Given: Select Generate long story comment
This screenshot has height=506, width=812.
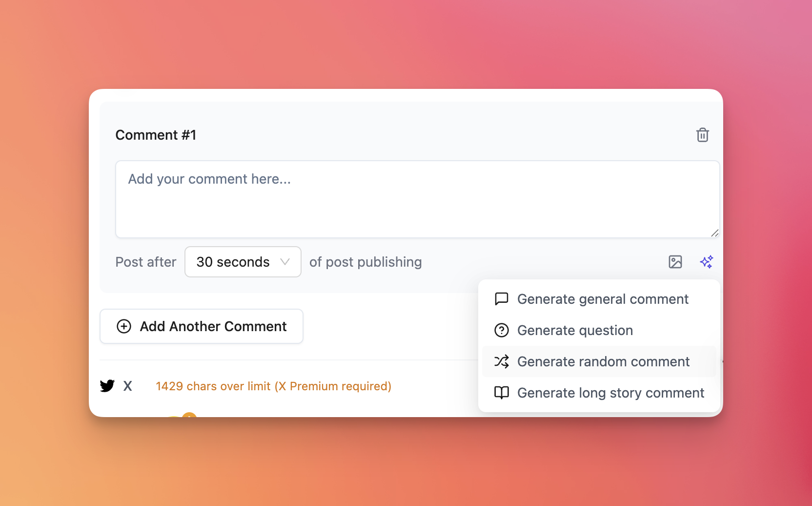Looking at the screenshot, I should tap(611, 393).
